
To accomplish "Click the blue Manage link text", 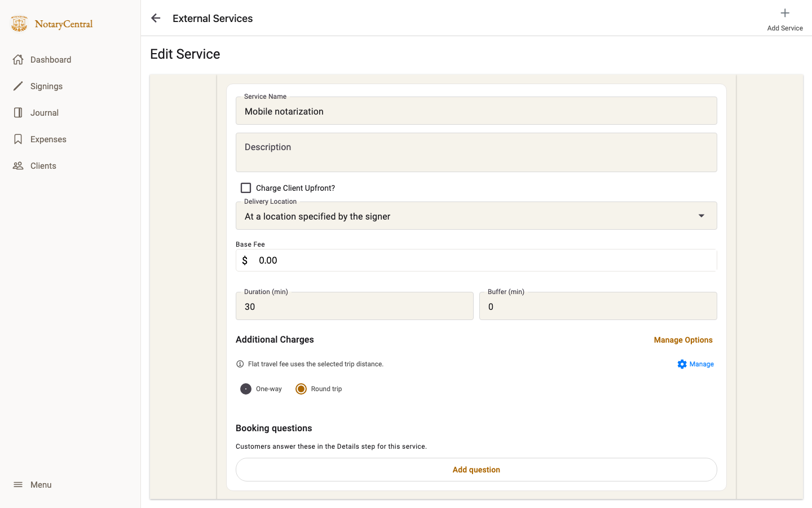I will coord(701,364).
